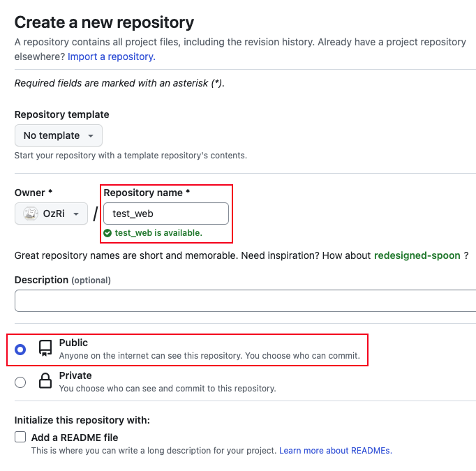Viewport: 476px width, 471px height.
Task: Click the OzRi avatar icon
Action: click(x=31, y=214)
